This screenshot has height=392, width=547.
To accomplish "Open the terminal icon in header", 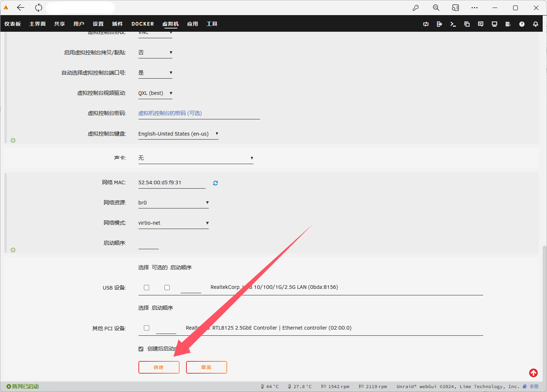I will click(453, 24).
